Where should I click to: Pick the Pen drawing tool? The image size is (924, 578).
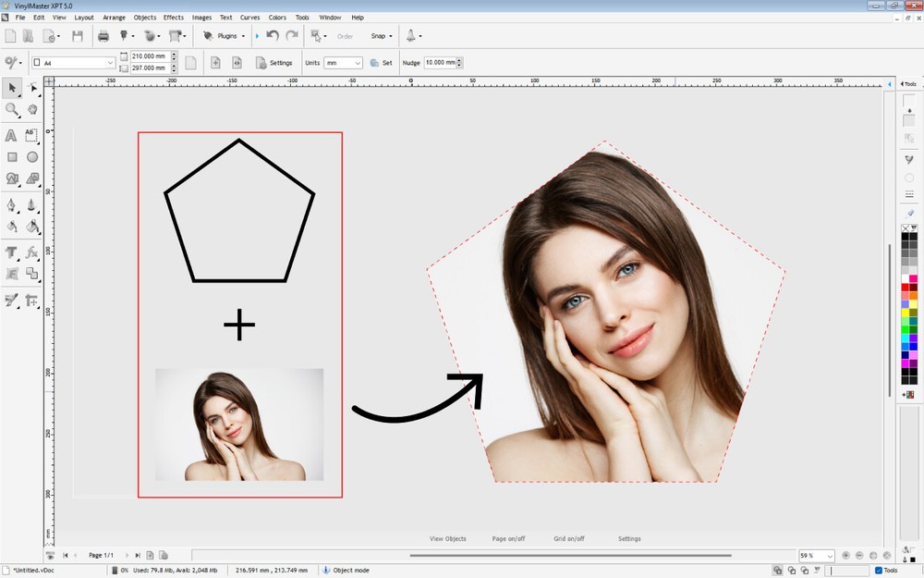click(13, 203)
